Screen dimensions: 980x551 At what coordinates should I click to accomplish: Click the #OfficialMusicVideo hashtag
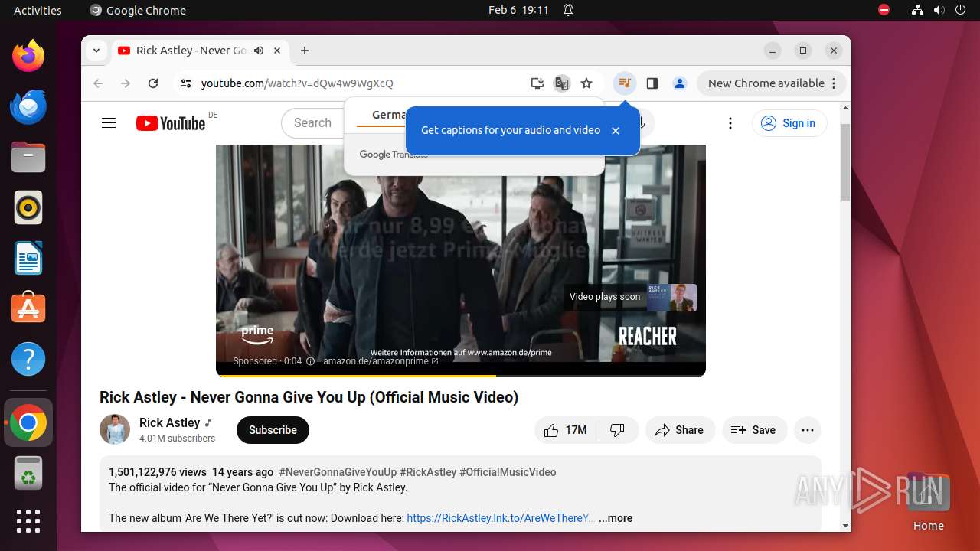(508, 472)
